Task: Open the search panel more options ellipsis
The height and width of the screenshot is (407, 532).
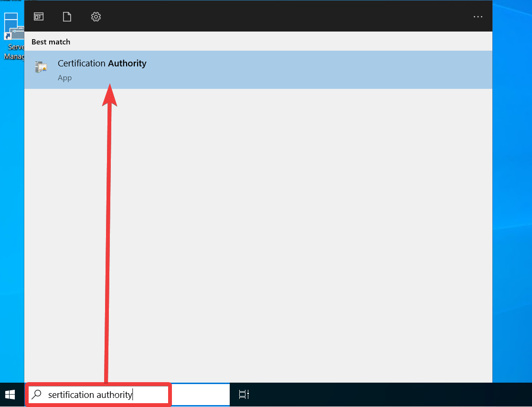Action: tap(478, 16)
